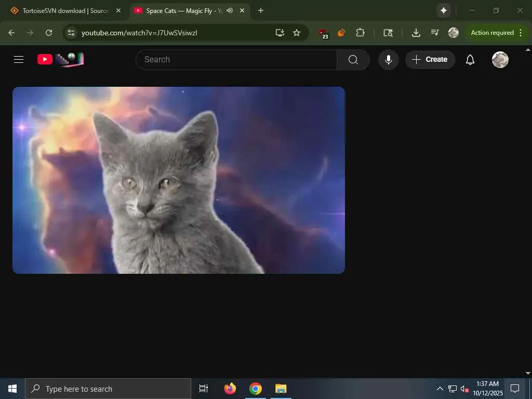Go back to the previous page

(11, 33)
